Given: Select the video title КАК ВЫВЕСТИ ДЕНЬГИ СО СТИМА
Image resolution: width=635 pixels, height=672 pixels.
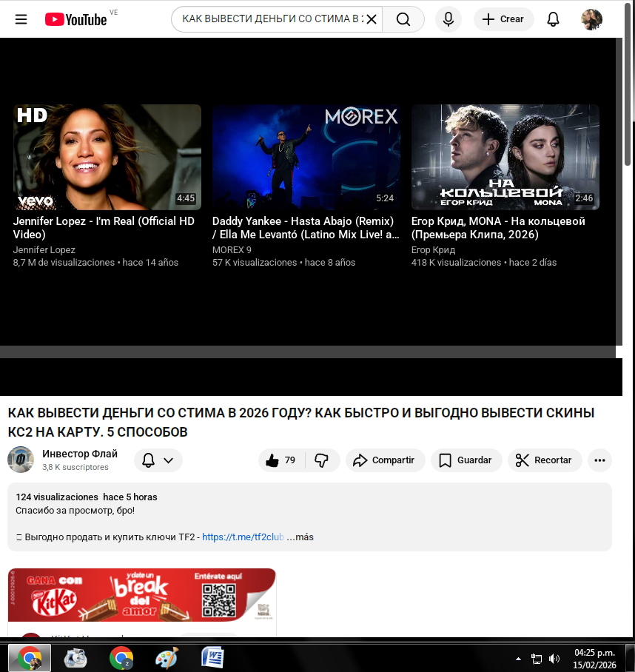Looking at the screenshot, I should pos(300,422).
